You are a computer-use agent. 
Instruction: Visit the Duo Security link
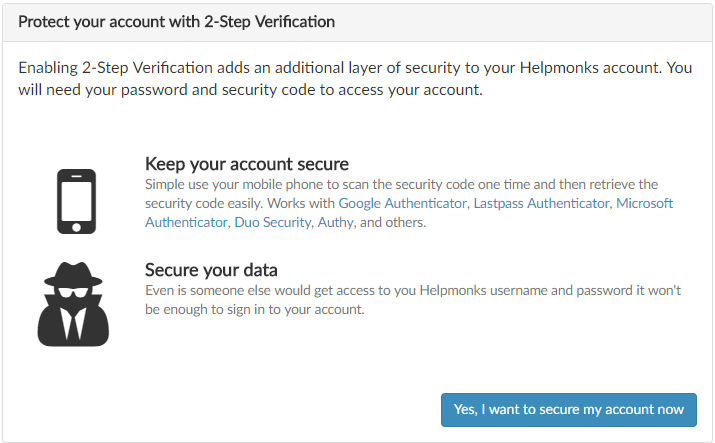[271, 222]
